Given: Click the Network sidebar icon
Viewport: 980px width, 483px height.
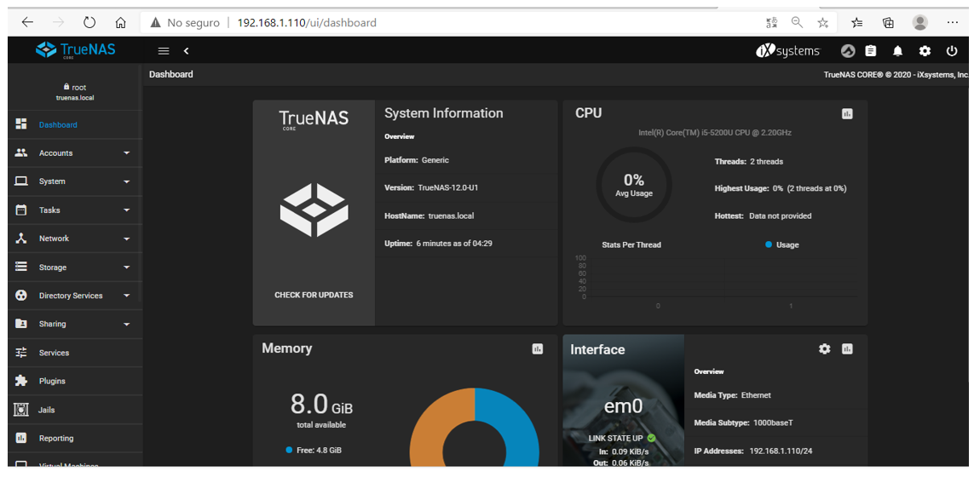Looking at the screenshot, I should pyautogui.click(x=21, y=238).
